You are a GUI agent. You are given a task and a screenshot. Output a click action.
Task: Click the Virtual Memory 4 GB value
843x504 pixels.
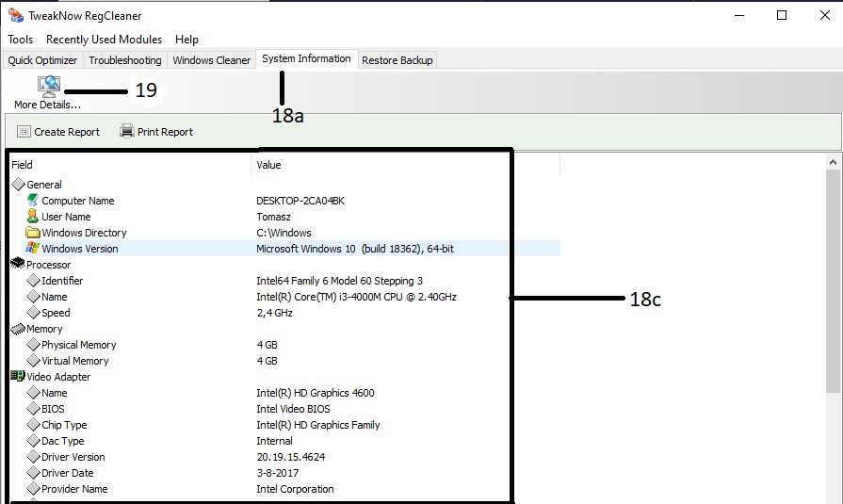267,361
